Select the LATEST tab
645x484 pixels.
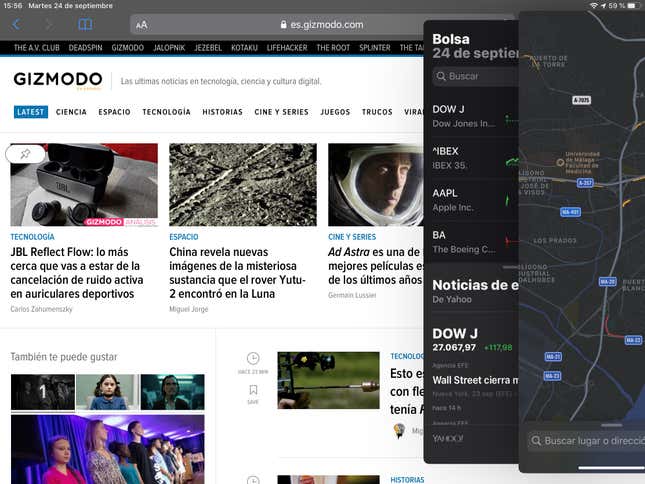[x=31, y=112]
